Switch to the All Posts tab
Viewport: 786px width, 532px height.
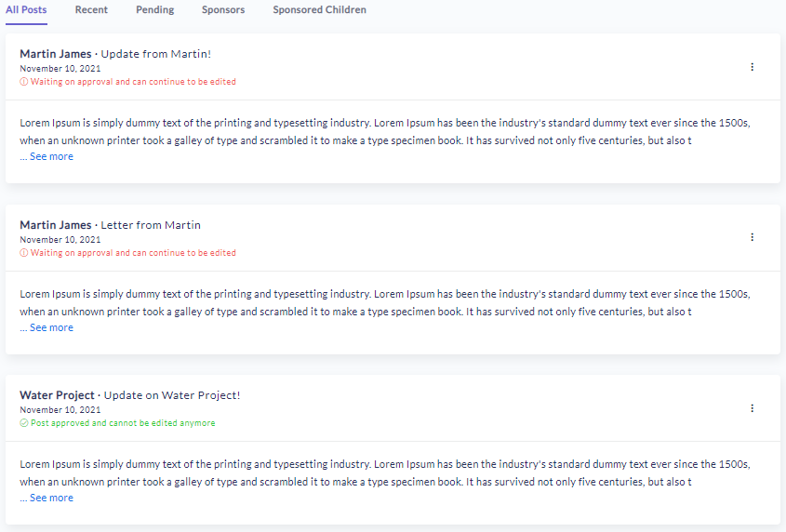26,10
